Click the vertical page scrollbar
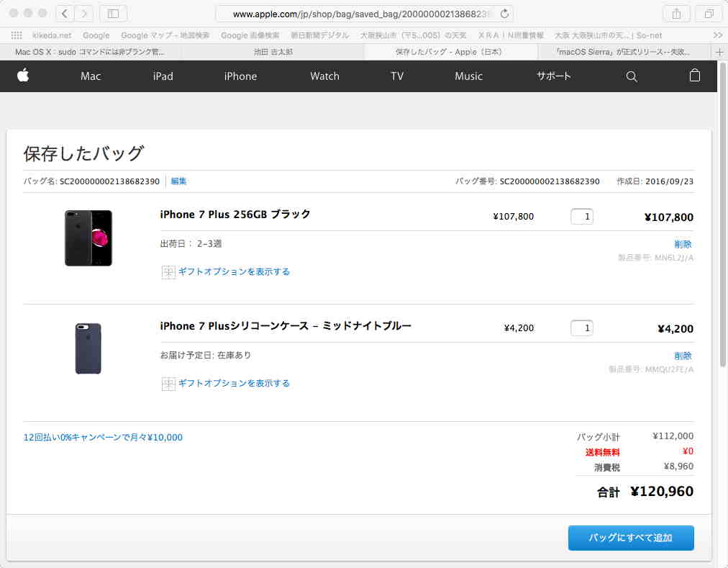728x568 pixels. point(722,214)
